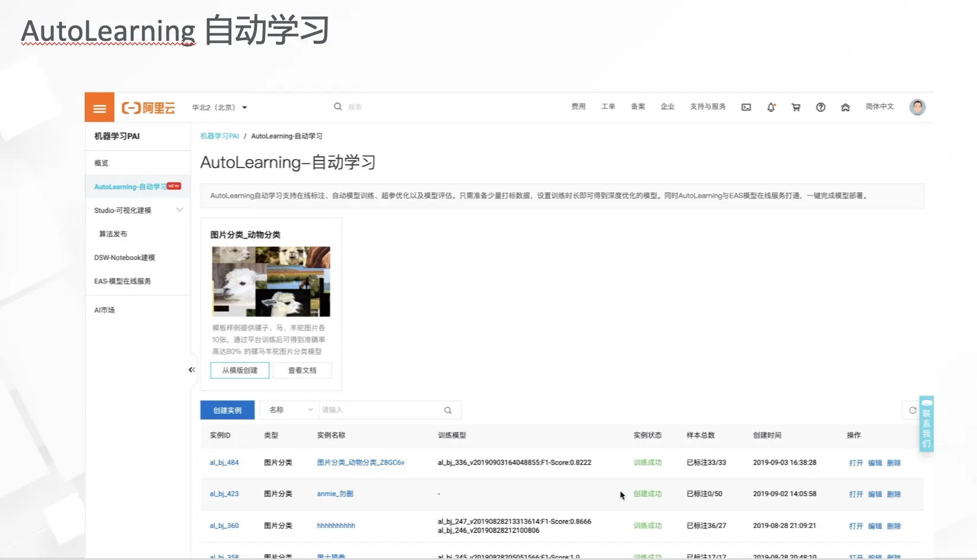Click the user avatar at top right
The image size is (977, 560).
coord(917,107)
